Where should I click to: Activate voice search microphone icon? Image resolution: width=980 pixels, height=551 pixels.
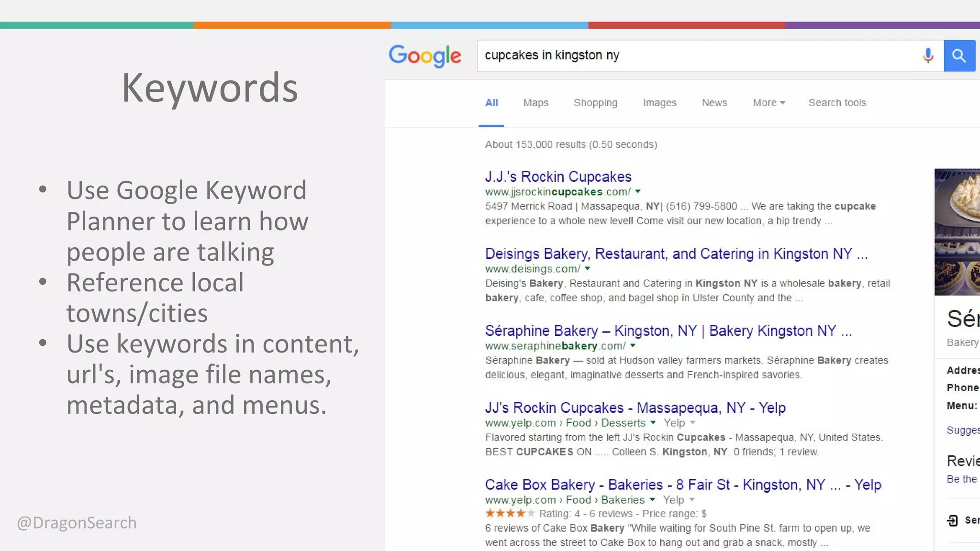(928, 55)
